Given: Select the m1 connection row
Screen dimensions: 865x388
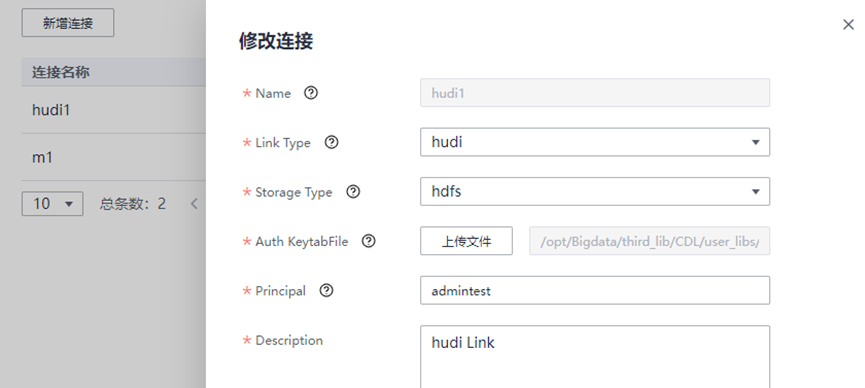Looking at the screenshot, I should point(114,157).
